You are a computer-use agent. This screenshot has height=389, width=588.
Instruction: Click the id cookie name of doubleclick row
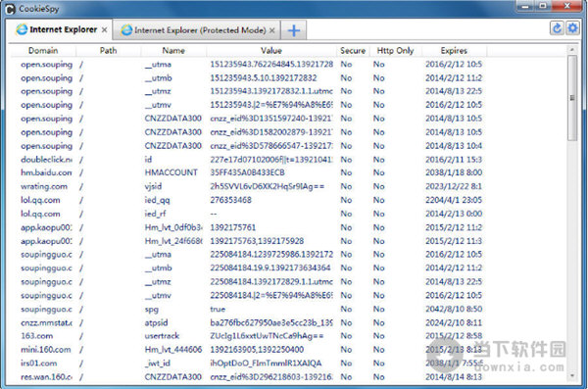point(148,160)
